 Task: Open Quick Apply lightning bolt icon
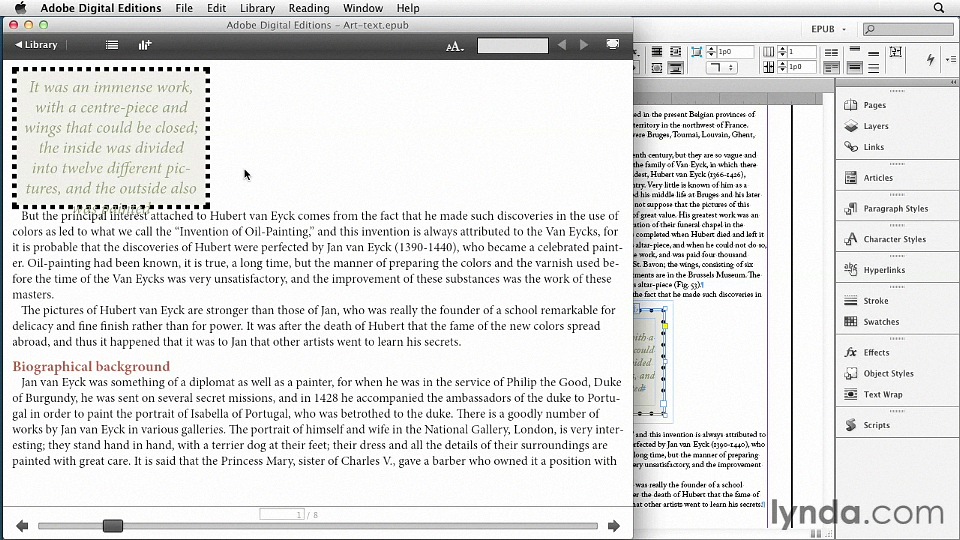(931, 59)
